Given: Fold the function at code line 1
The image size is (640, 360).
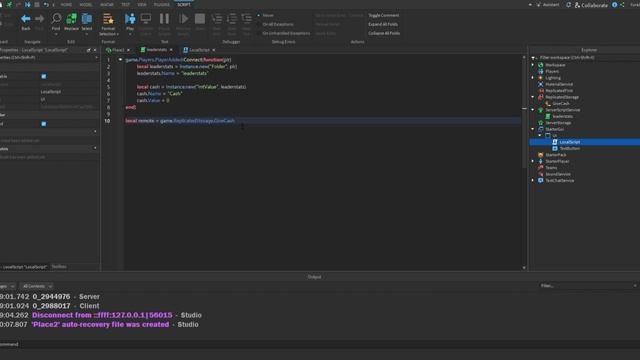Looking at the screenshot, I should pos(120,60).
